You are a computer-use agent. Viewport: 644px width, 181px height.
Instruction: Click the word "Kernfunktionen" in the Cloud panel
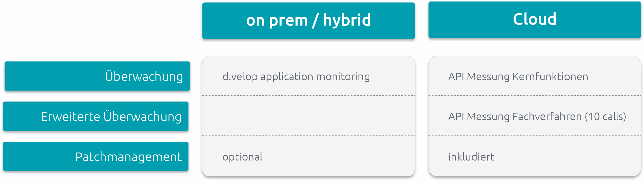coord(550,76)
